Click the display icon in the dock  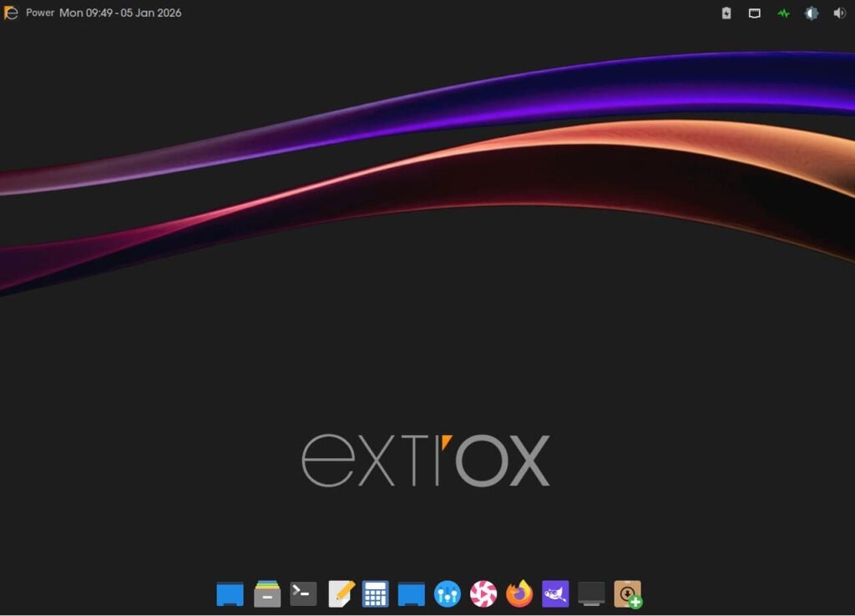point(590,593)
